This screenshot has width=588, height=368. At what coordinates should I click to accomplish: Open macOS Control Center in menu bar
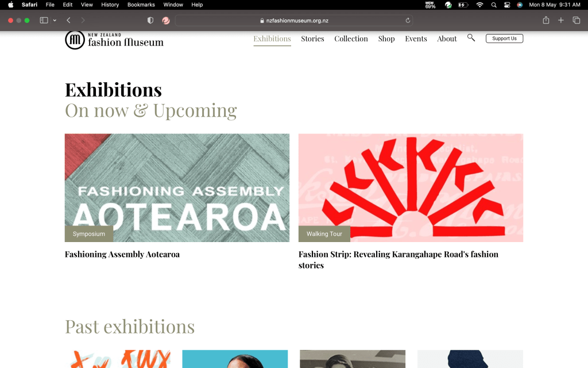point(507,5)
